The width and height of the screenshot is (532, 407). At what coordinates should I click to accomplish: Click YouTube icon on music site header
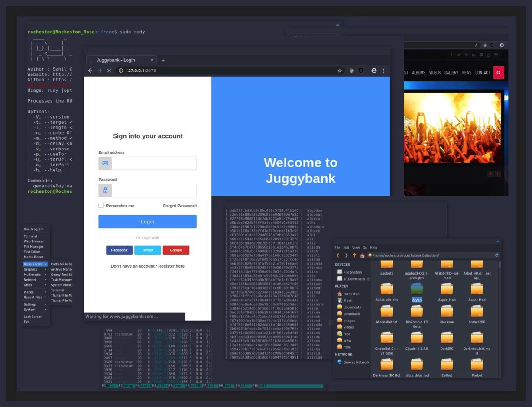[489, 55]
